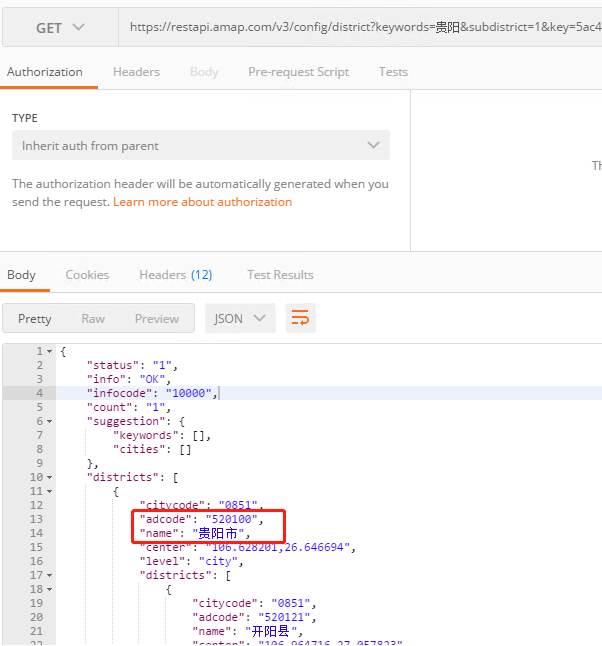The image size is (602, 646).
Task: Open the Inherit auth from parent dropdown
Action: pyautogui.click(x=201, y=145)
